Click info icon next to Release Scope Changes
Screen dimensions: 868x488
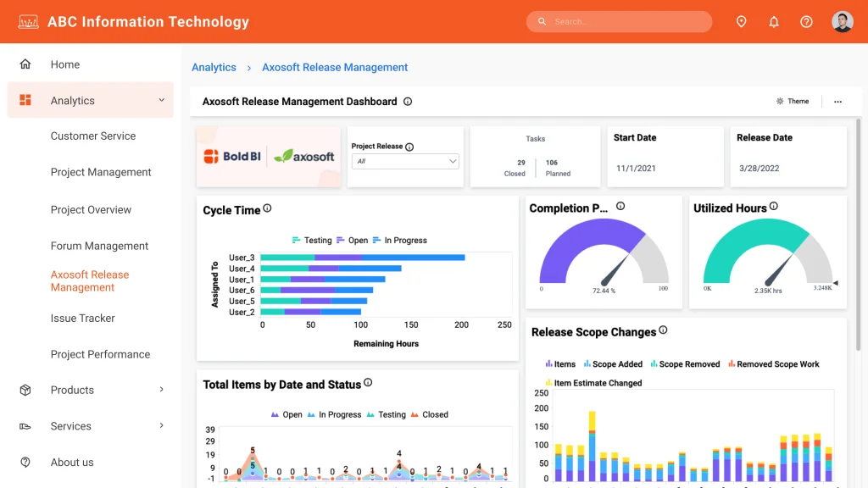point(663,330)
